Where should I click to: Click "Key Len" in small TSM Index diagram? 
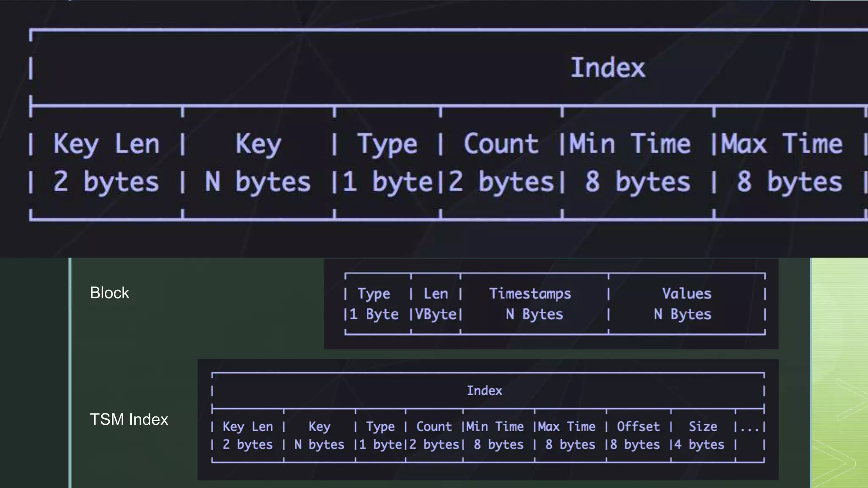248,427
